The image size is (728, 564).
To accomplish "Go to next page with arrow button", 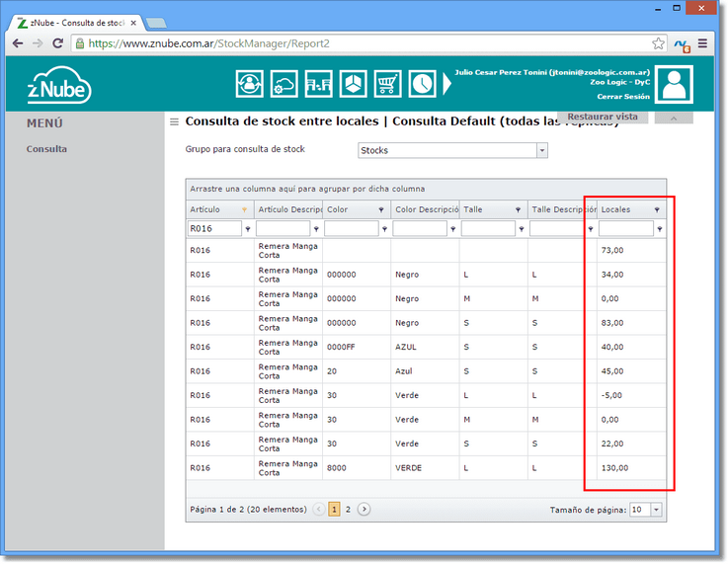I will [364, 510].
